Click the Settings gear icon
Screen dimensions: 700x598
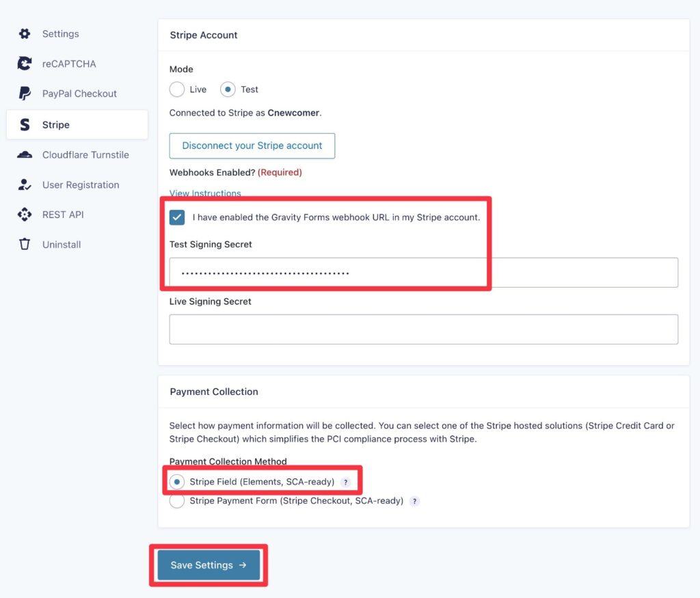point(25,33)
